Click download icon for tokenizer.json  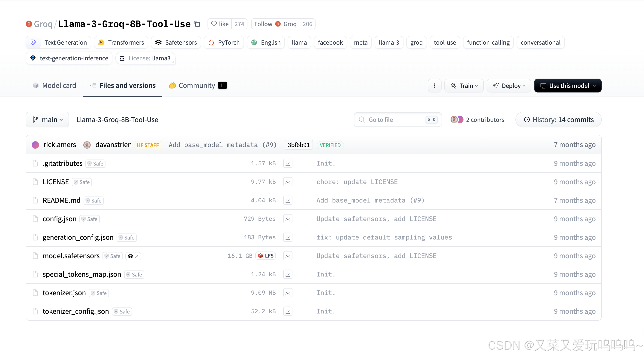tap(288, 293)
